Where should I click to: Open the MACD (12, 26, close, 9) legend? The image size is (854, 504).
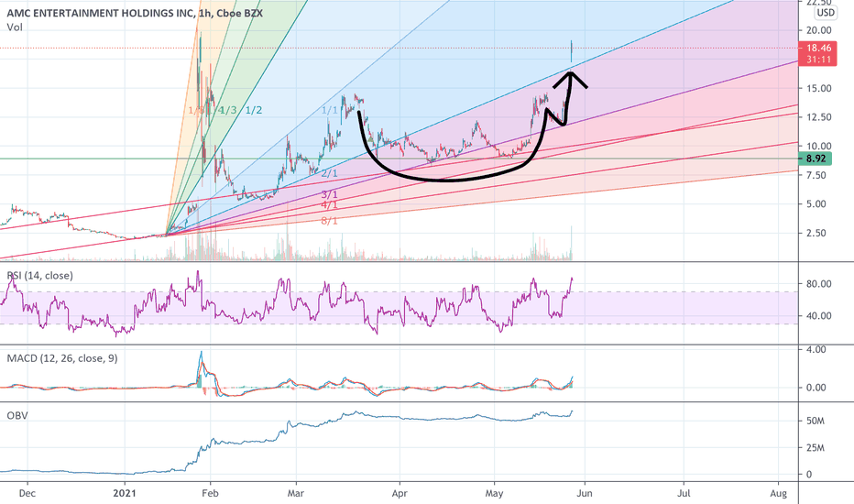(x=62, y=358)
